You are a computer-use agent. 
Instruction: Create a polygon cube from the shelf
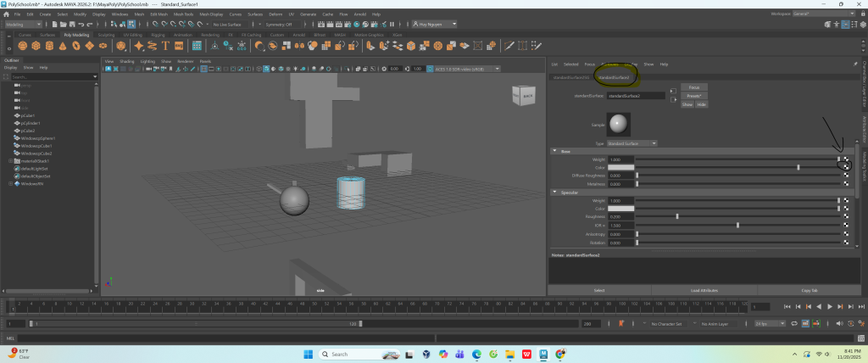(x=36, y=46)
